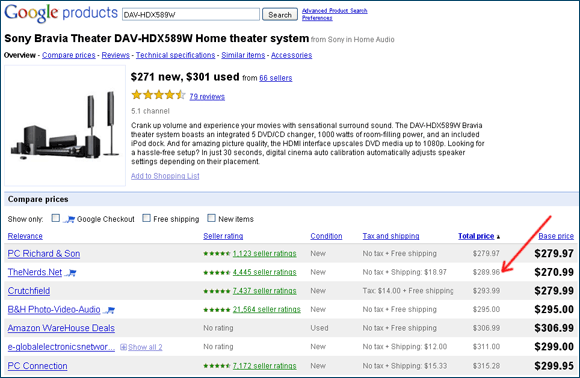This screenshot has width=580, height=378.
Task: Open 4,445 seller ratings link
Action: coord(264,272)
